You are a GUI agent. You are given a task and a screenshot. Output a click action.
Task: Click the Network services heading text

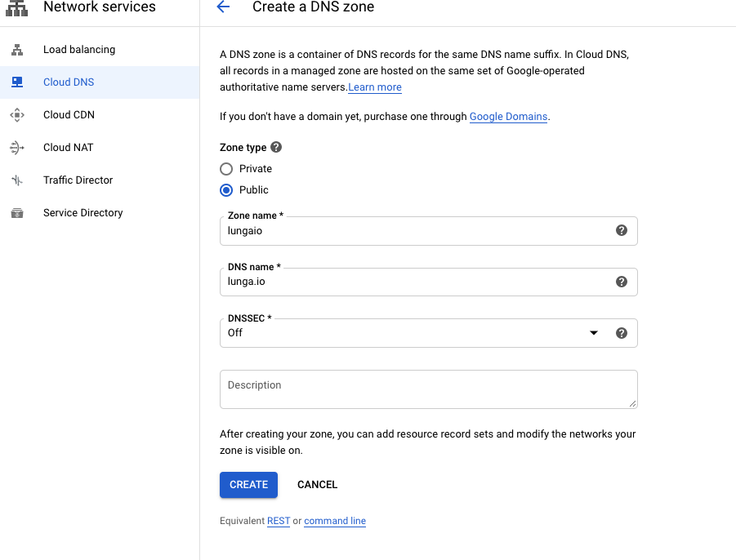[x=100, y=7]
